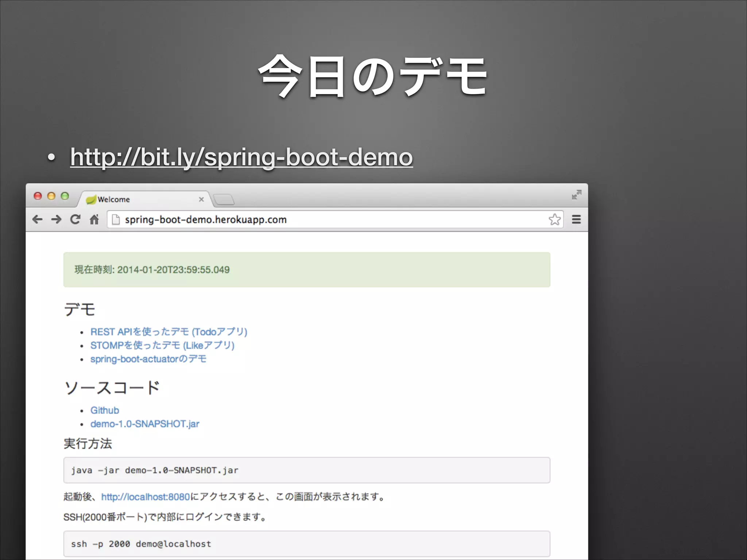Click the ソースコード heading

click(x=112, y=388)
